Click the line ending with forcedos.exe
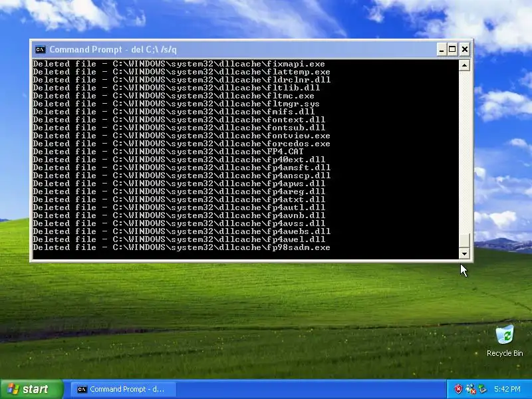 coord(182,144)
